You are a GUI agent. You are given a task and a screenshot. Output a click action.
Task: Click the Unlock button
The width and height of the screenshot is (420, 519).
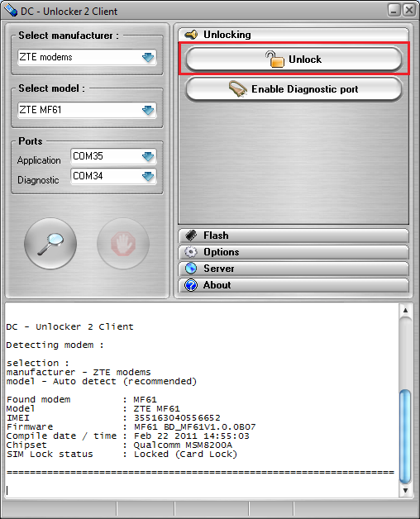pos(294,60)
